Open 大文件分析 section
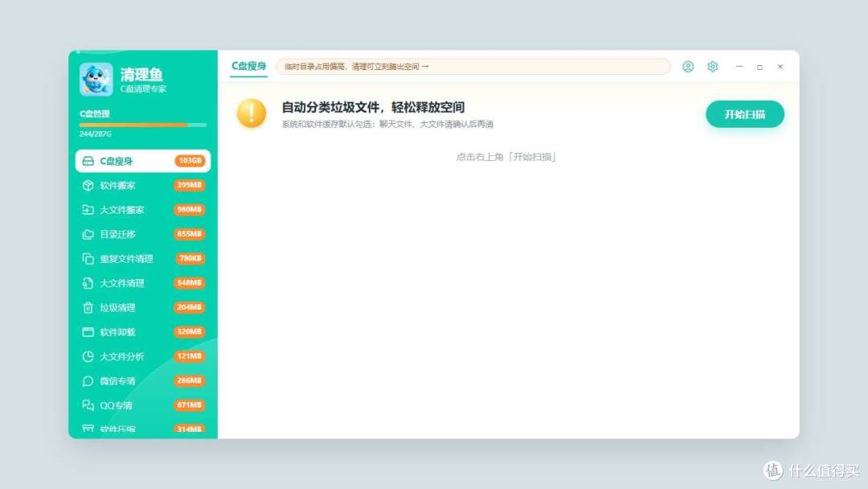Viewport: 868px width, 489px height. point(143,356)
